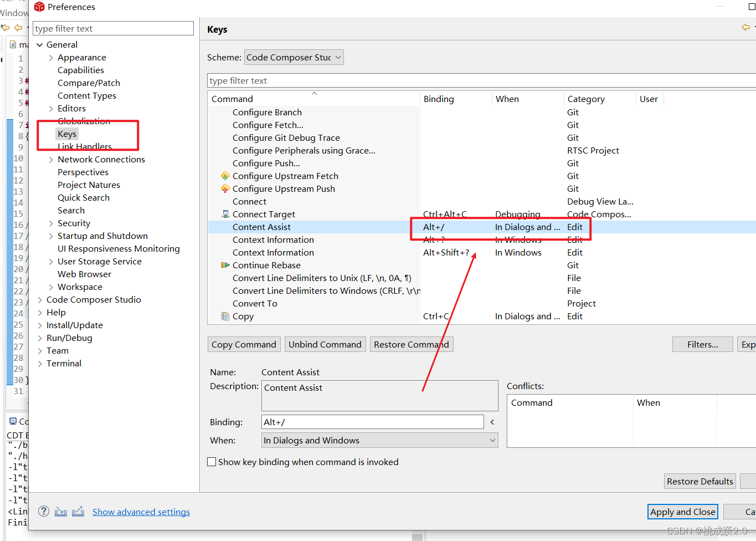Select UI Responsiveness Monitoring page

[x=119, y=248]
